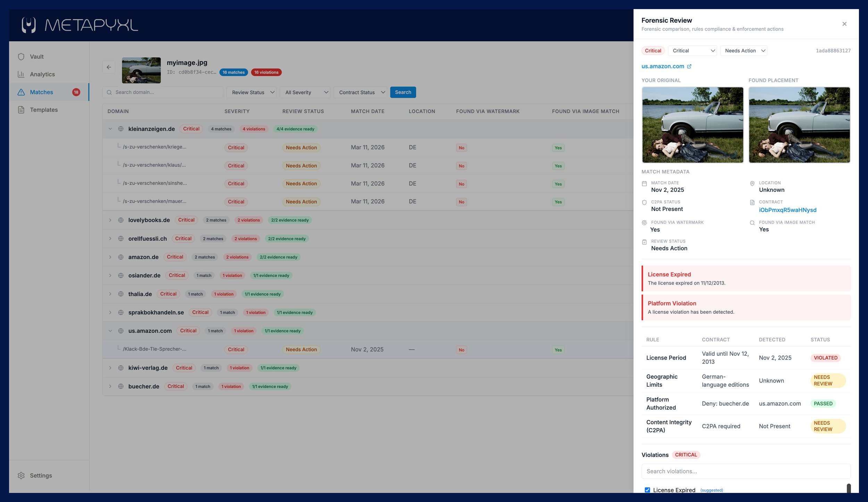
Task: Click the VIOLATED status for License Period
Action: pos(825,358)
